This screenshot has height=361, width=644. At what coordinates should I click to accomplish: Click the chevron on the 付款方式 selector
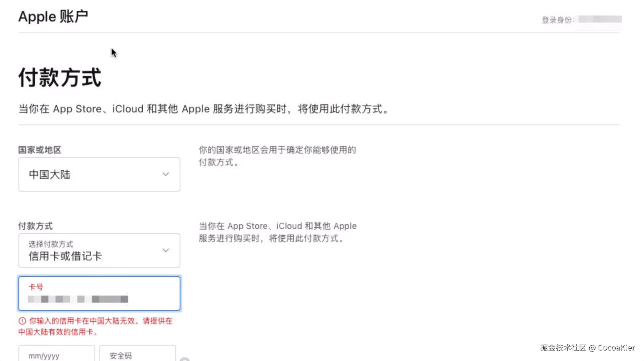[x=166, y=250]
